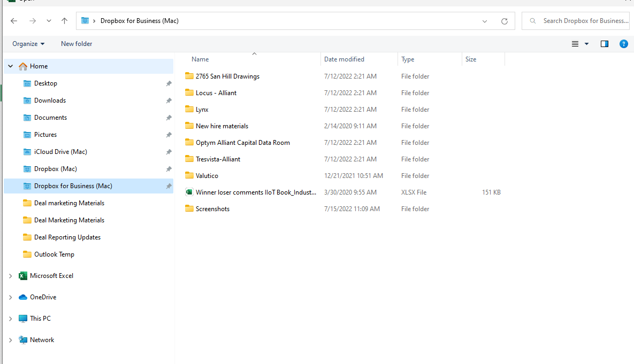
Task: Expand the Network node
Action: pos(11,340)
